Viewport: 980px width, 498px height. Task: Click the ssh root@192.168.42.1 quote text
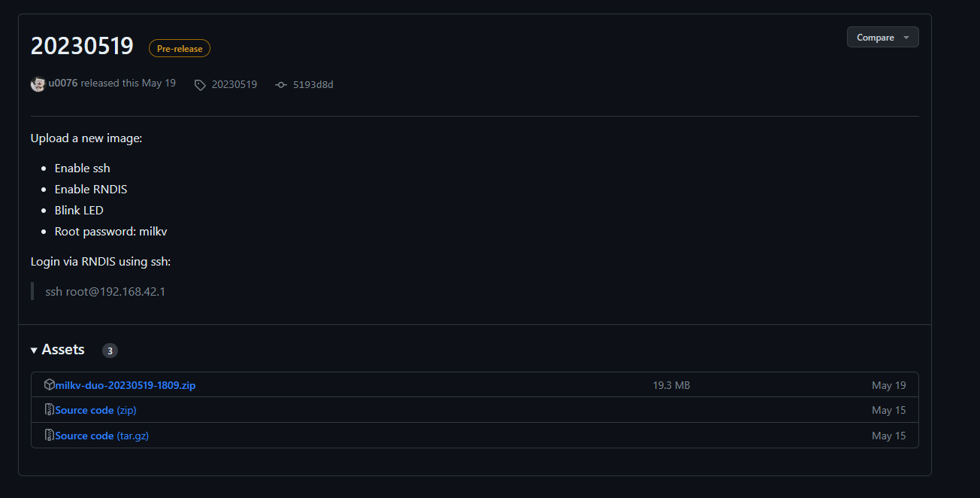(105, 291)
